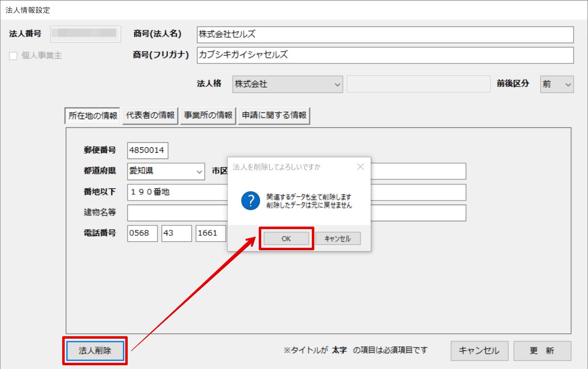Image resolution: width=588 pixels, height=369 pixels.
Task: Open the 法人格 dropdown showing 株式会社
Action: (288, 84)
